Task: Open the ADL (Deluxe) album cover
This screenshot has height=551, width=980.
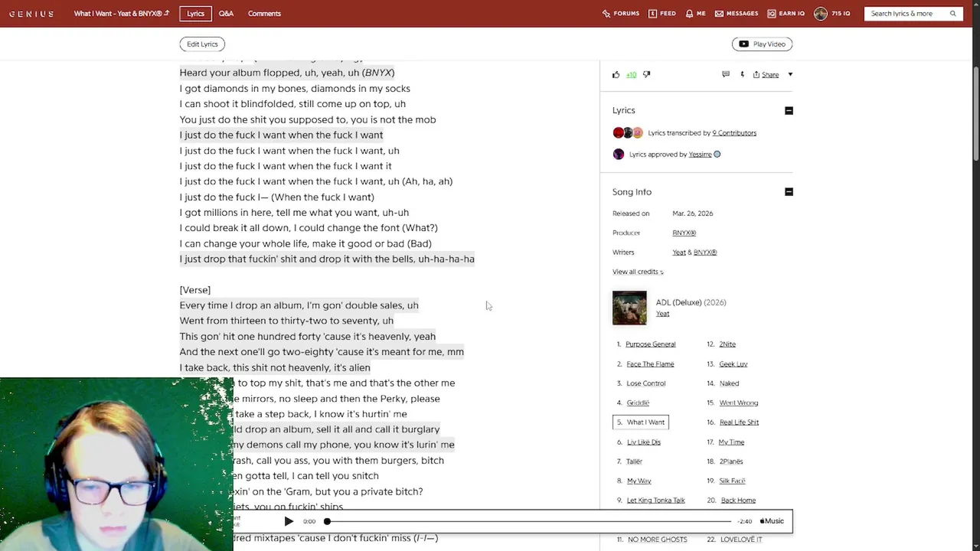Action: click(x=629, y=308)
